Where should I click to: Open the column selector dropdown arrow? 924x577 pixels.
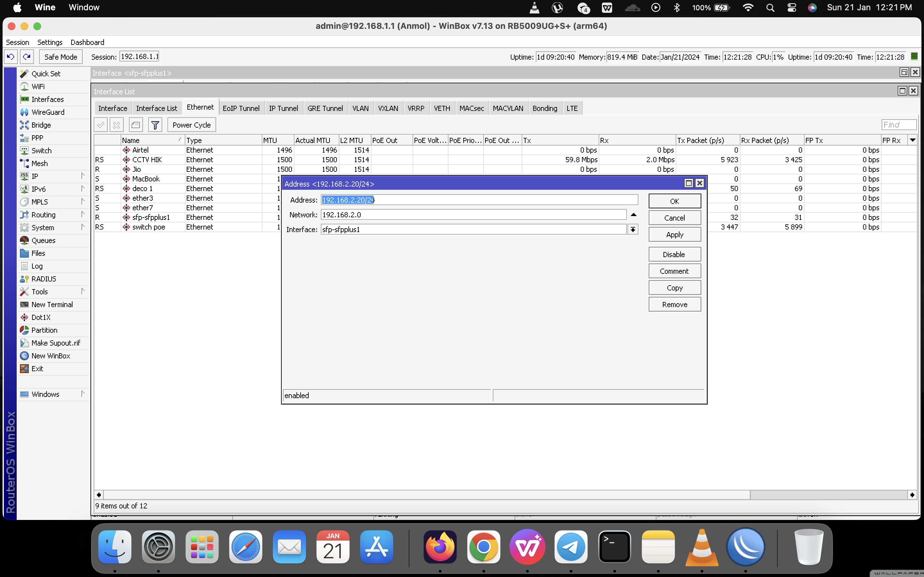point(912,140)
